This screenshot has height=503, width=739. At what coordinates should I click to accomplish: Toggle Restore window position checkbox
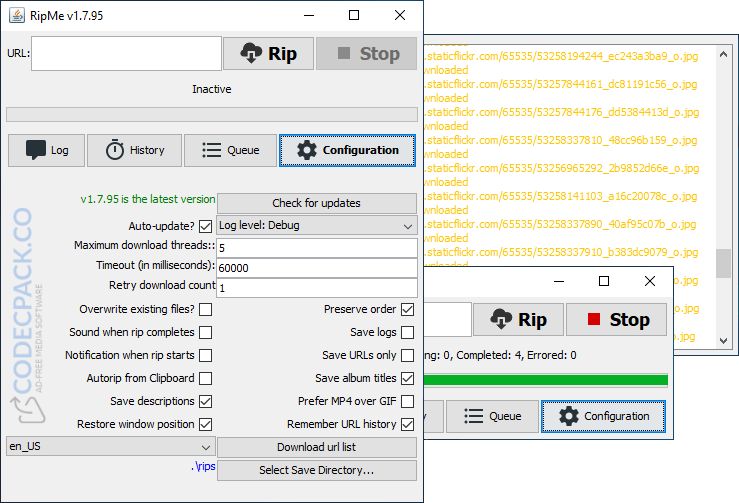pos(205,424)
